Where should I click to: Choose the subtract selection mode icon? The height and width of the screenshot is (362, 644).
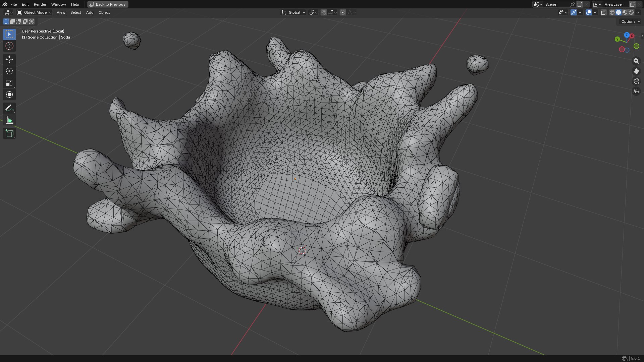[x=19, y=21]
